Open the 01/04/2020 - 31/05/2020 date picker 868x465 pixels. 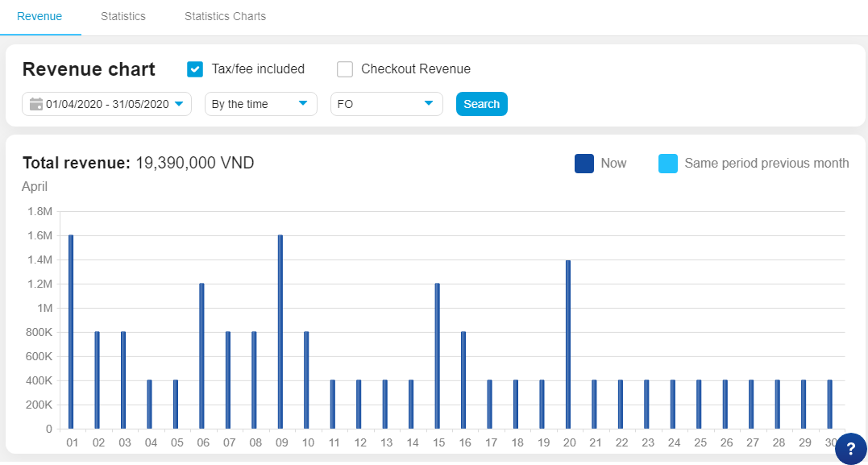[106, 104]
